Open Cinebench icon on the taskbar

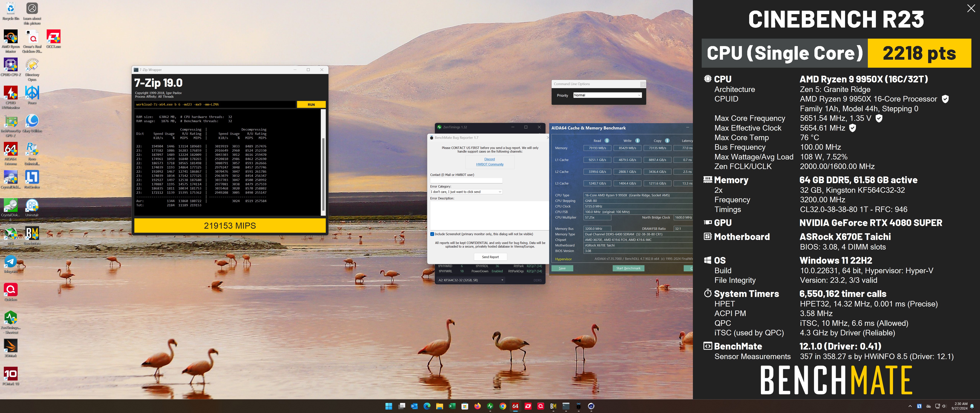click(591, 406)
